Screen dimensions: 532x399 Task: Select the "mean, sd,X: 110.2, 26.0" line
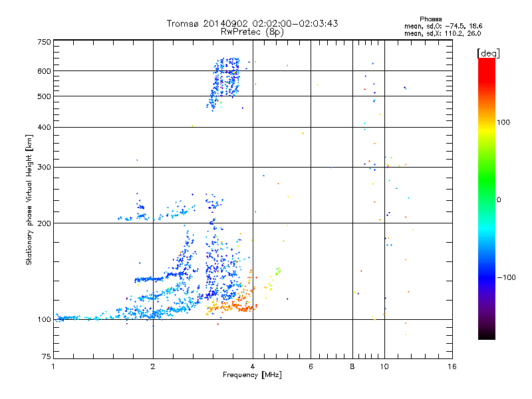click(442, 33)
